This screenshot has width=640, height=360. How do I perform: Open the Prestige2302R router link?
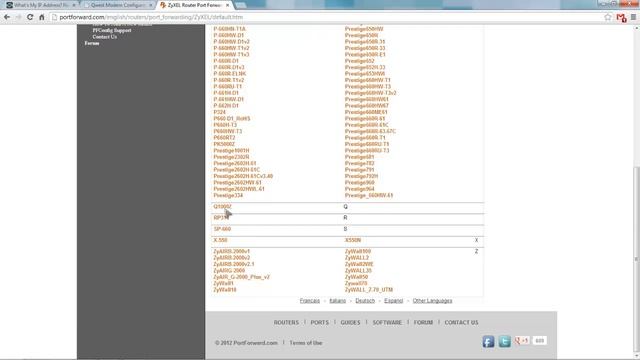(x=231, y=157)
